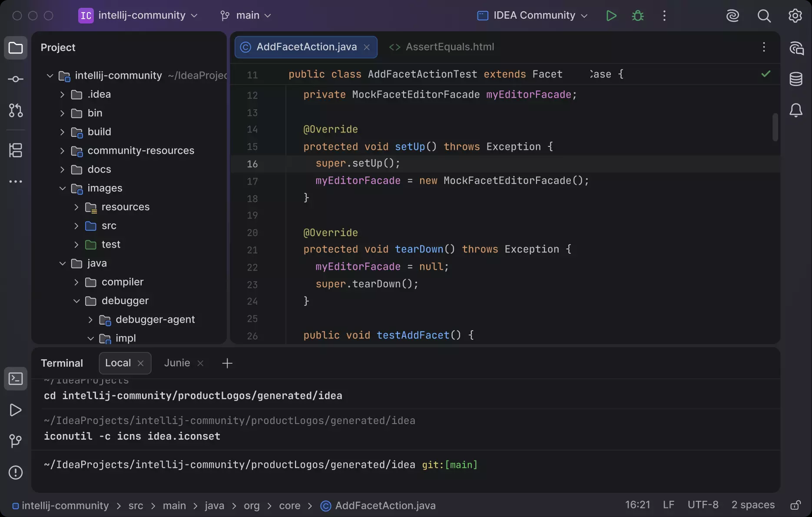812x517 pixels.
Task: Click the core breadcrumb item
Action: point(289,505)
